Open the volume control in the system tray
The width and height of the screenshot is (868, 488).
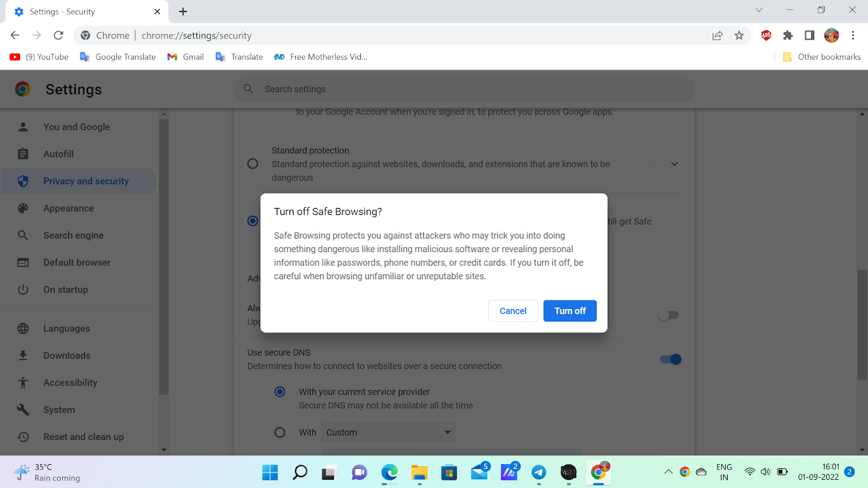click(x=765, y=472)
